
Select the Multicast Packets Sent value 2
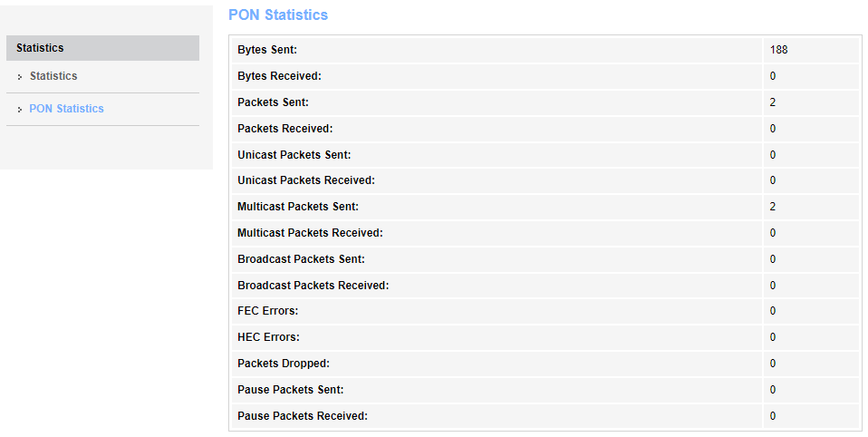(773, 207)
